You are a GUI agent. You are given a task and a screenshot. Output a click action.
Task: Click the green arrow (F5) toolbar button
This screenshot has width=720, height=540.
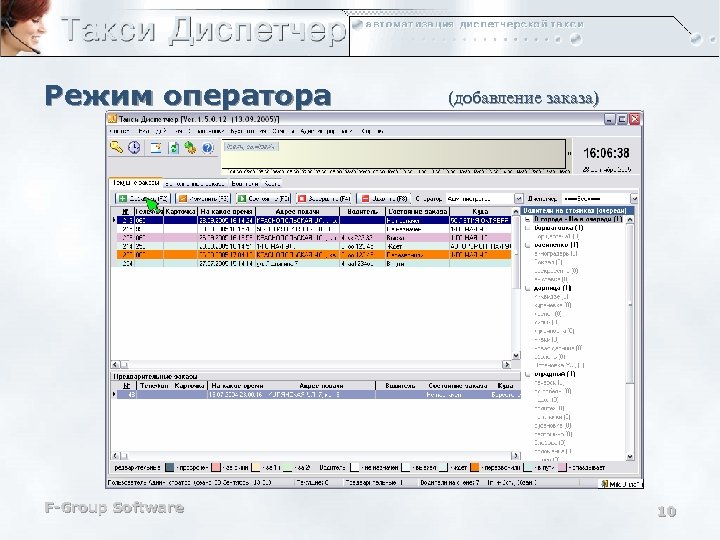point(263,198)
